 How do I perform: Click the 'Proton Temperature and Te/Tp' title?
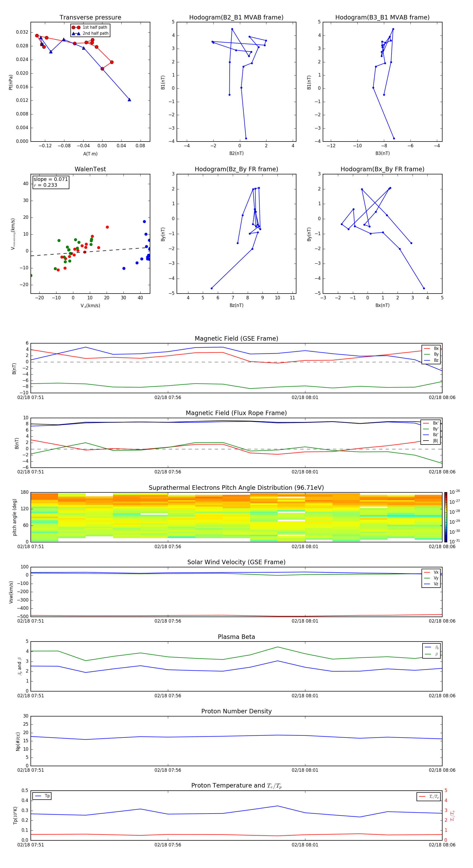(236, 786)
